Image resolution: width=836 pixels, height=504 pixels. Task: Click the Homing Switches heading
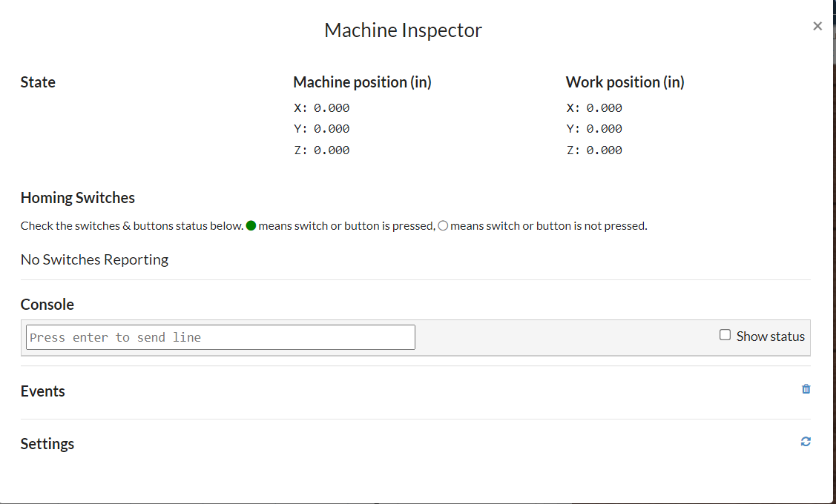point(78,198)
